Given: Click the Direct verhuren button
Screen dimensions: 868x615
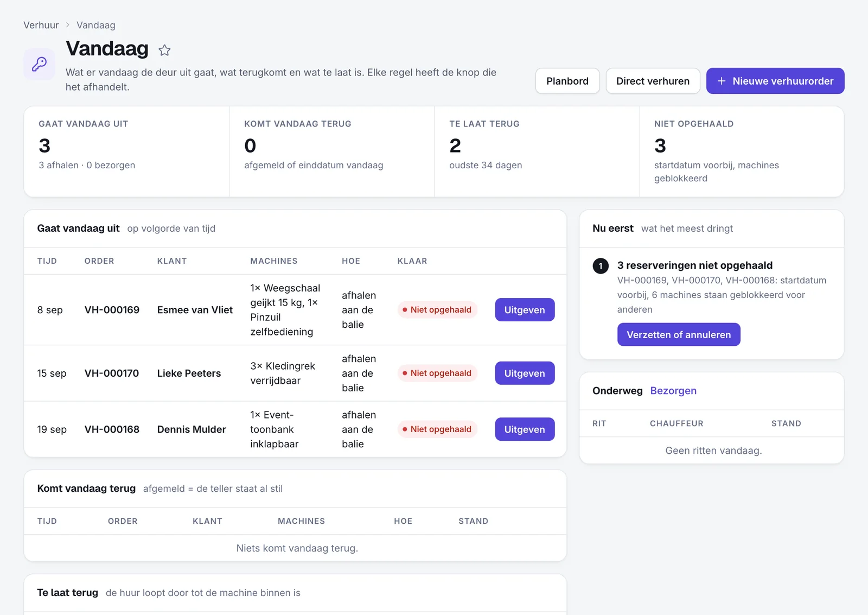Looking at the screenshot, I should tap(653, 81).
